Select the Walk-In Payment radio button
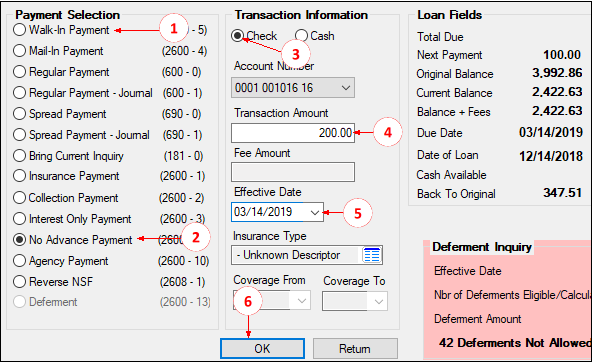The height and width of the screenshot is (363, 592). [x=19, y=30]
